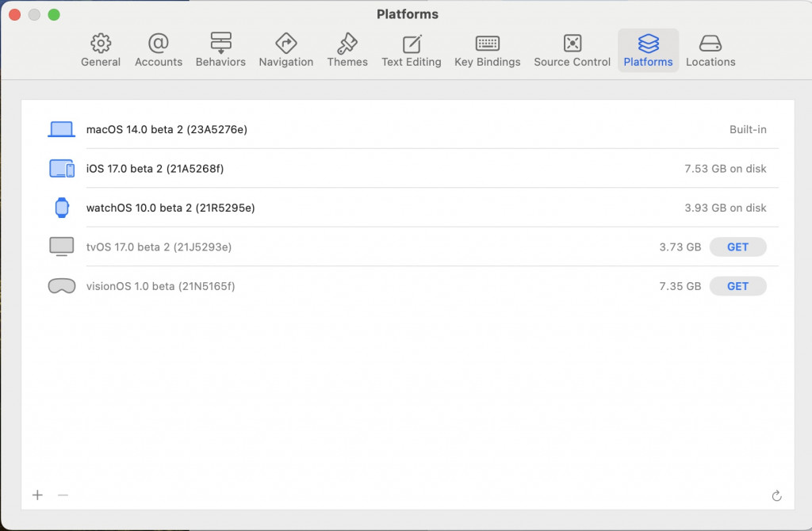Click the tvOS display platform icon

pyautogui.click(x=62, y=246)
